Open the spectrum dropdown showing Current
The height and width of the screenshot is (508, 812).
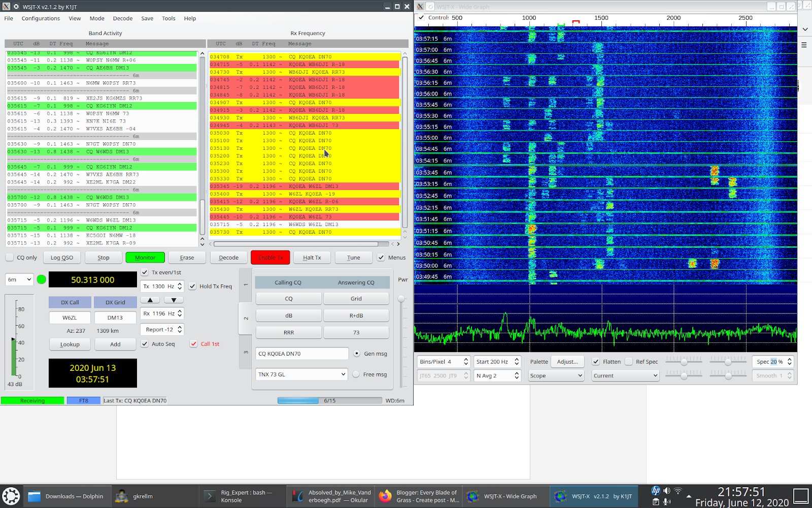pyautogui.click(x=625, y=375)
